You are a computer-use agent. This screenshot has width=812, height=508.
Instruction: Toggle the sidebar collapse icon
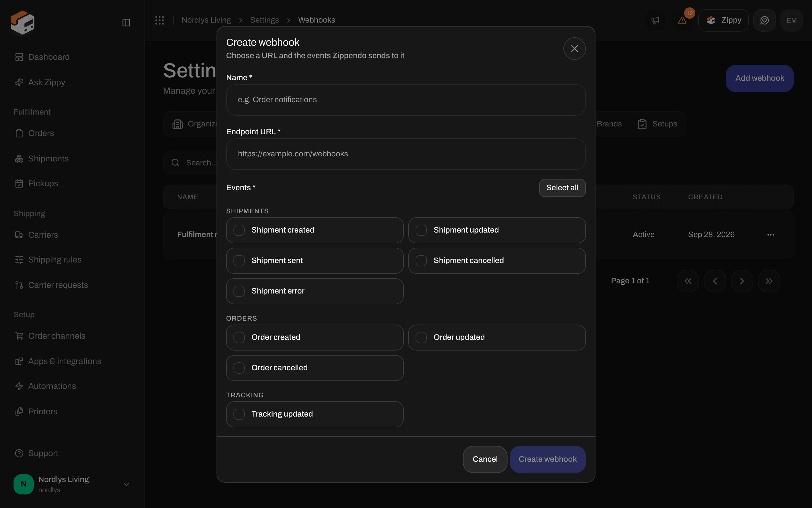[x=126, y=23]
